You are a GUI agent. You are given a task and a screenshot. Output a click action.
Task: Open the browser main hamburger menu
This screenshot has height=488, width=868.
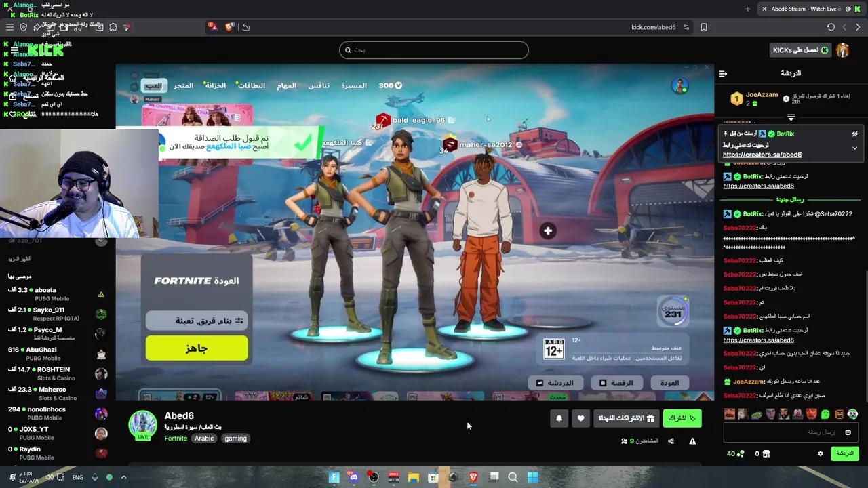point(9,27)
